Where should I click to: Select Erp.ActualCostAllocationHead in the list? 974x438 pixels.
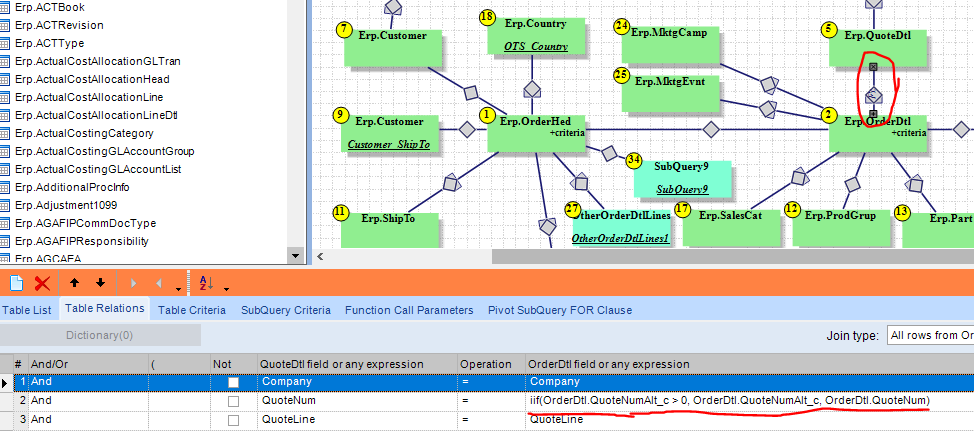pos(92,80)
